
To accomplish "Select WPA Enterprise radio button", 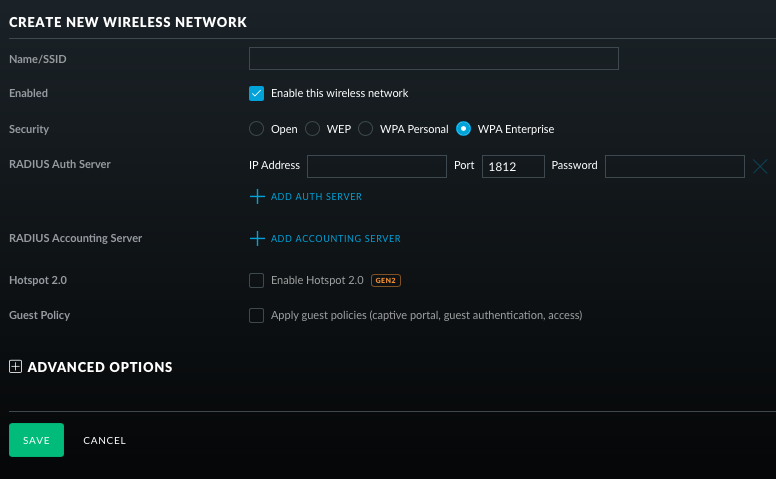I will pyautogui.click(x=463, y=129).
